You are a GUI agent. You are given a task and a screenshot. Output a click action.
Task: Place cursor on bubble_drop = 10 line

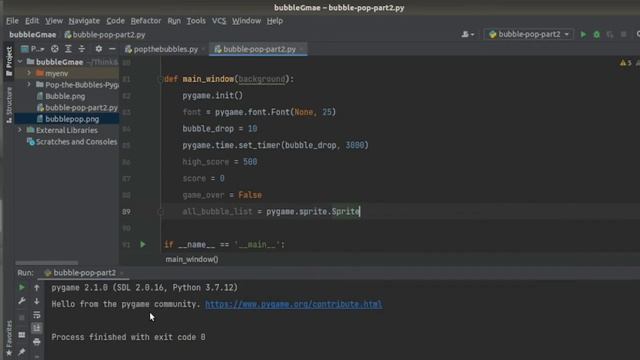pyautogui.click(x=220, y=129)
